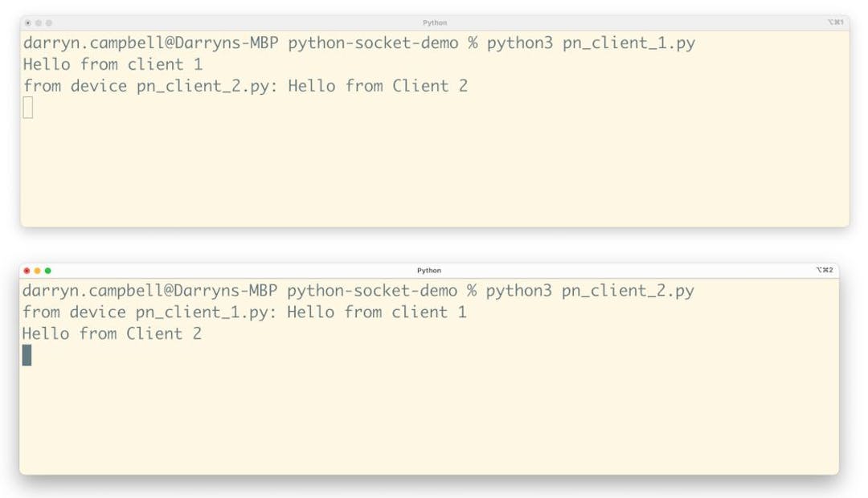Click the greyed-out close button on the top window
This screenshot has height=498, width=868.
pyautogui.click(x=28, y=22)
